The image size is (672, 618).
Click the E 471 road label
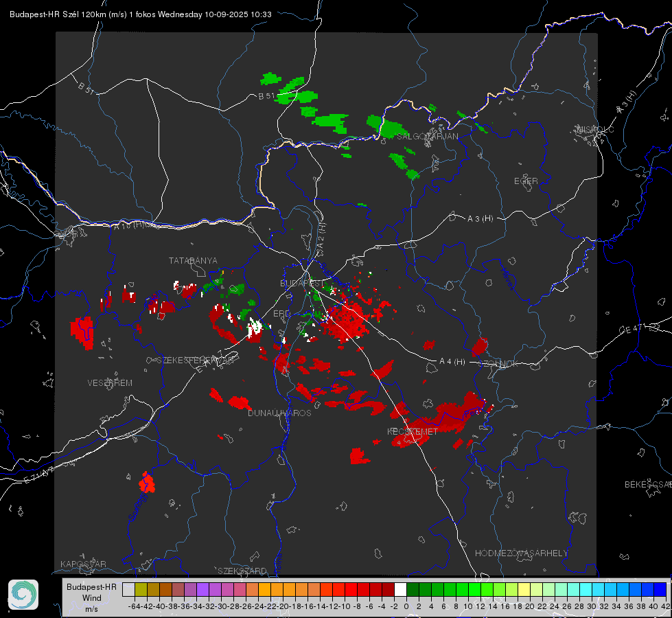click(x=632, y=330)
